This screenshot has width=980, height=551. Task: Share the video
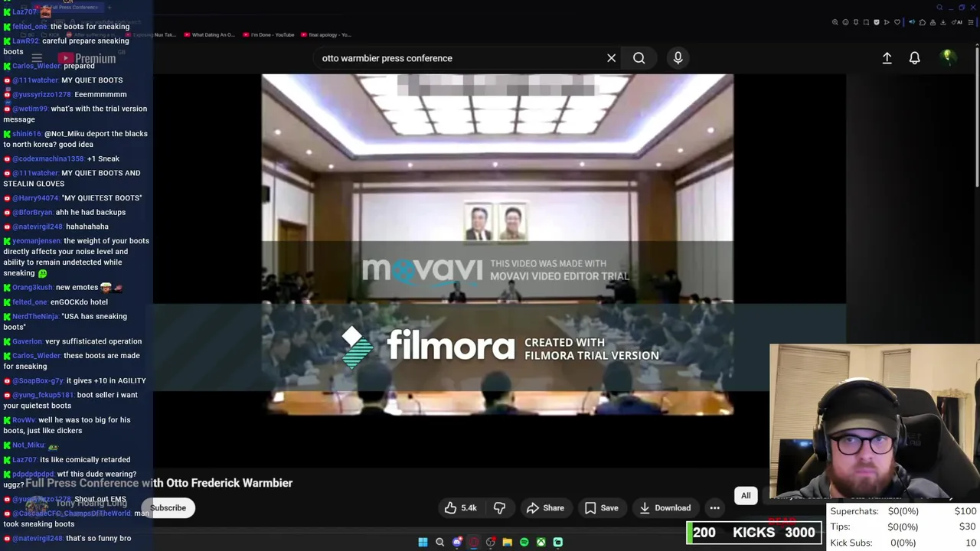[545, 508]
